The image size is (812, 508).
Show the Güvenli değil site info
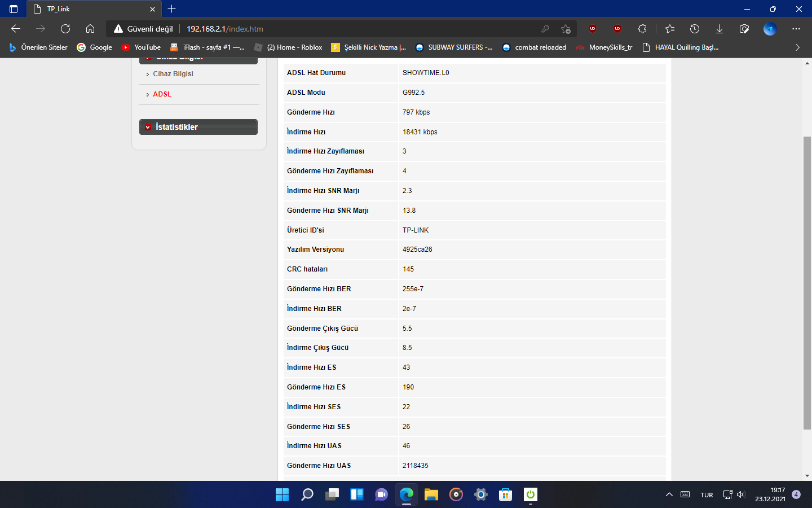pos(144,29)
